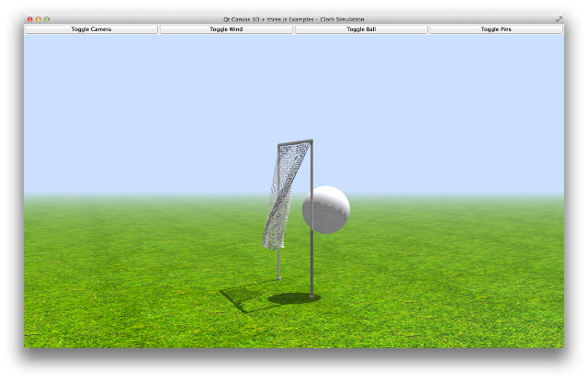Click the Toggle Camera button
The height and width of the screenshot is (381, 588).
coord(91,29)
